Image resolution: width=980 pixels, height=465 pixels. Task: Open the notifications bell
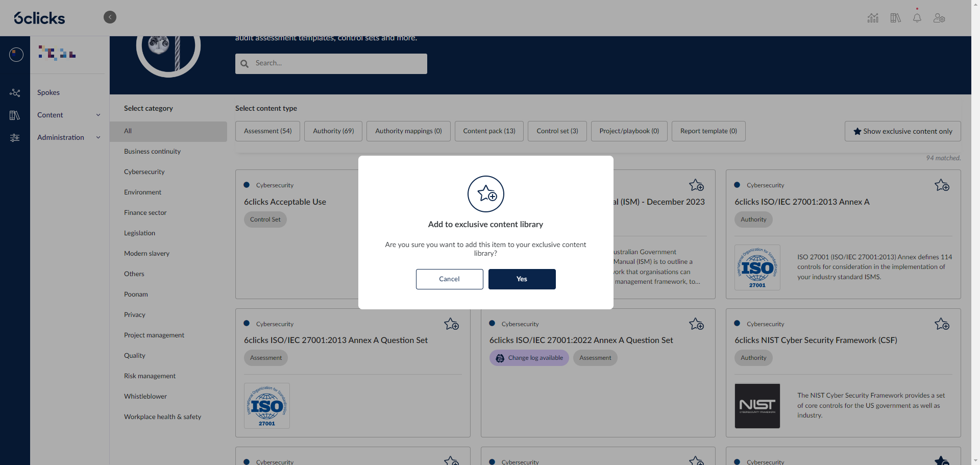coord(917,18)
